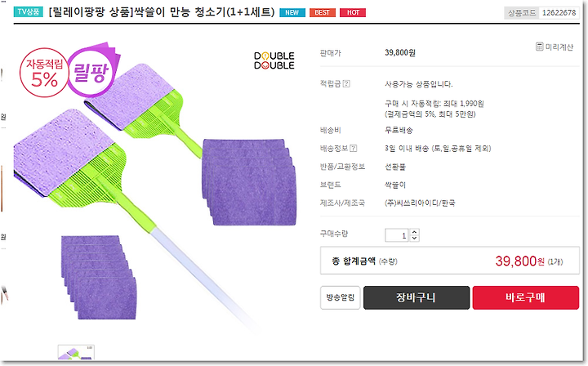Click the 바로구매 buy now button
Image resolution: width=588 pixels, height=366 pixels.
click(x=526, y=297)
